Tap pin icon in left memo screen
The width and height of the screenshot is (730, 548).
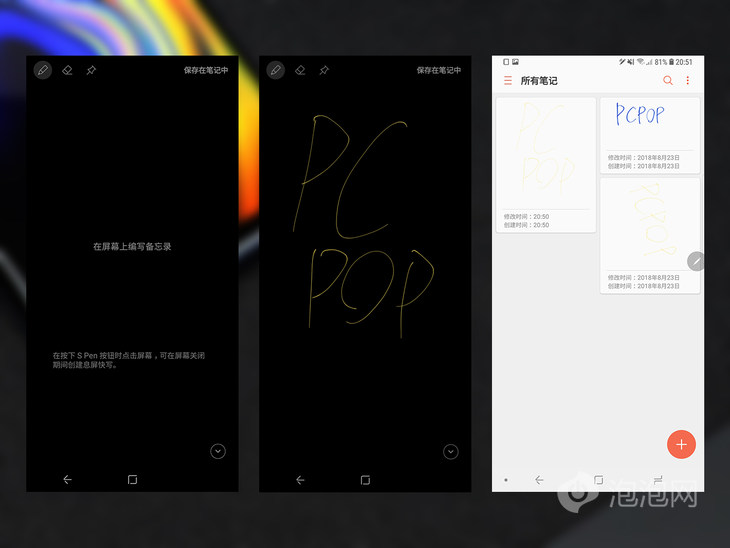(91, 70)
